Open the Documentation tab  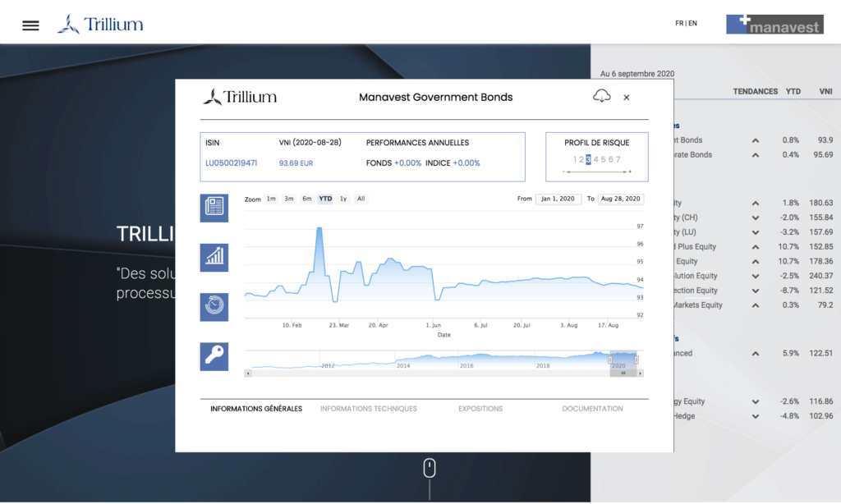[593, 409]
